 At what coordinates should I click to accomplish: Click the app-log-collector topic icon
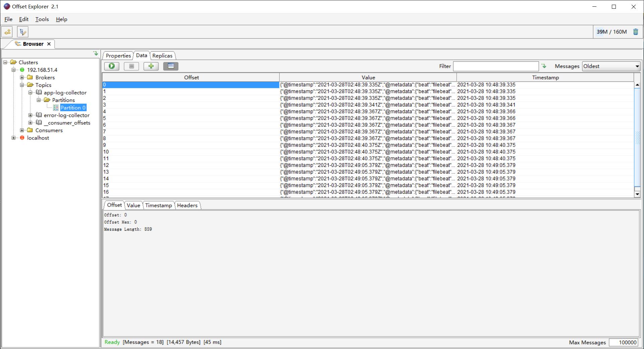tap(39, 92)
